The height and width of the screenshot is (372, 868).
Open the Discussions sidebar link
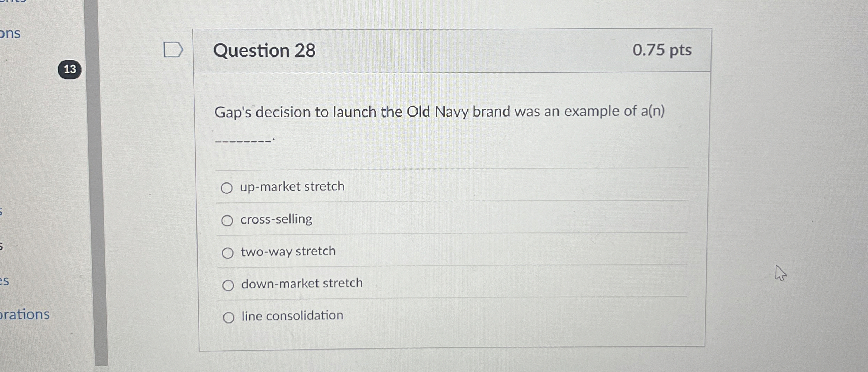click(x=11, y=34)
